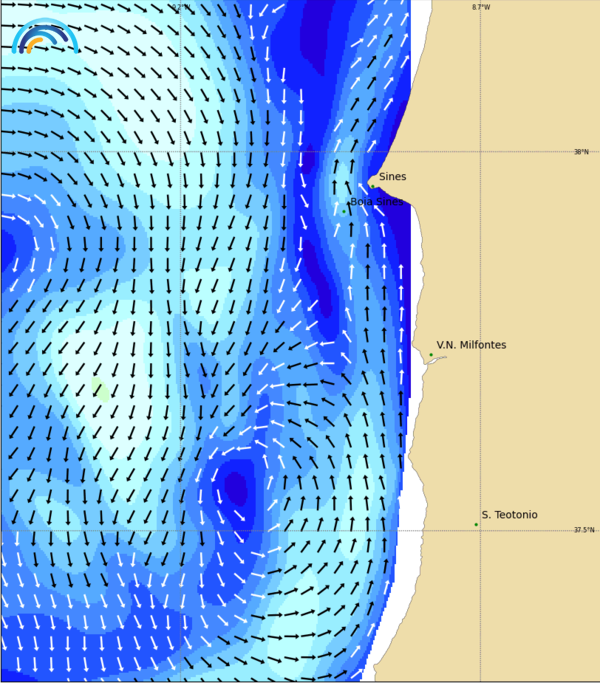Click where the 38°N and 8.7°W gridlines cross
Image resolution: width=600 pixels, height=683 pixels.
point(480,152)
